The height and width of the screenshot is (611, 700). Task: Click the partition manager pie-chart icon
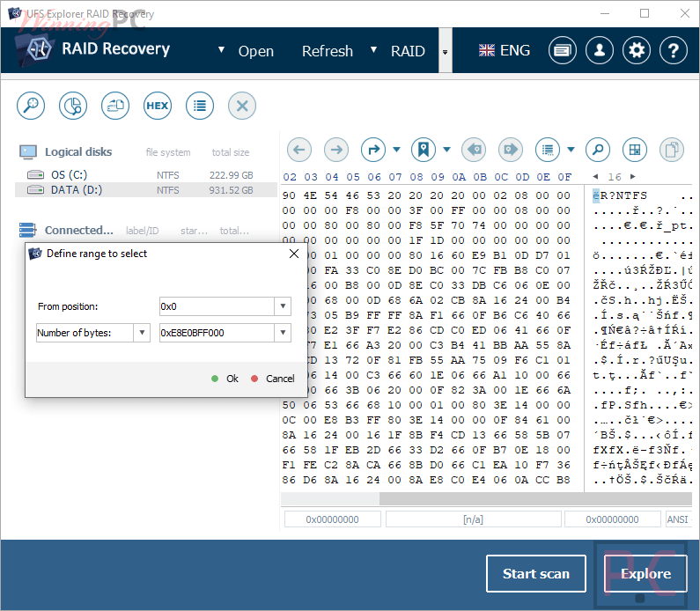pos(73,106)
